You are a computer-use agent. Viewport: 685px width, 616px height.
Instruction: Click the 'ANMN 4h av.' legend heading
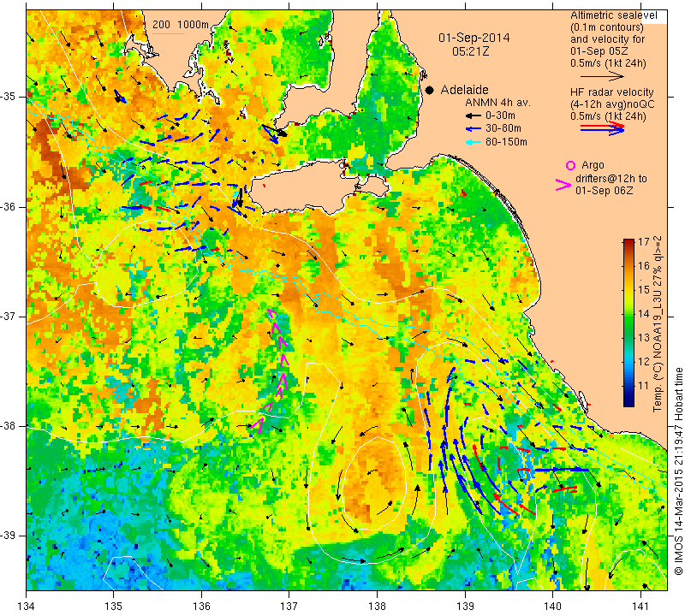[x=497, y=103]
